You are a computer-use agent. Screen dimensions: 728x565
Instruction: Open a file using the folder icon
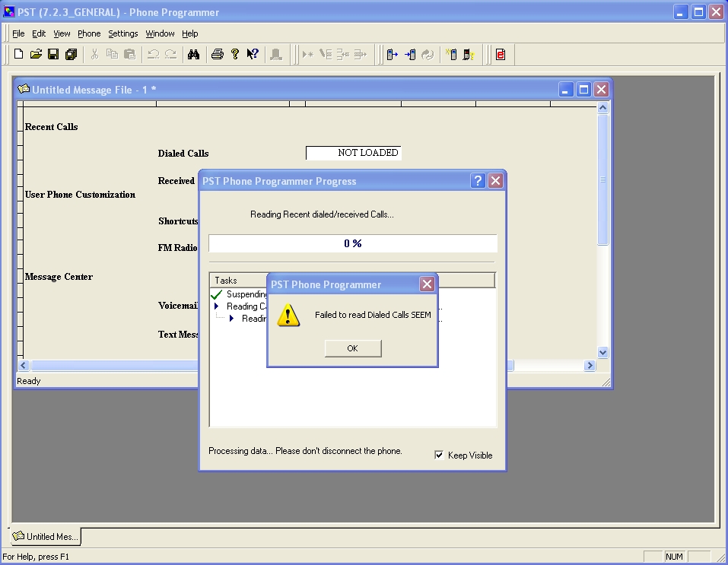[x=36, y=54]
